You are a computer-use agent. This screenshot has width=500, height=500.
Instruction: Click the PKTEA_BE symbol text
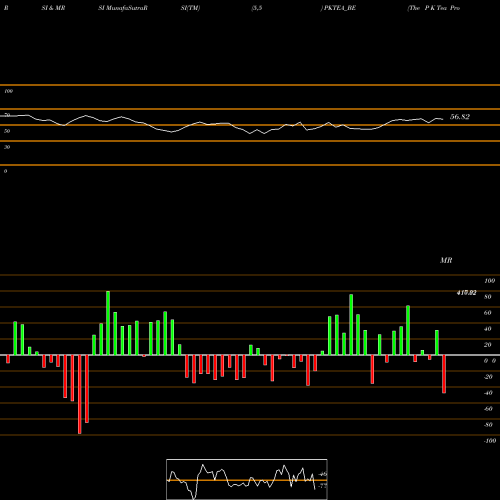tap(340, 8)
